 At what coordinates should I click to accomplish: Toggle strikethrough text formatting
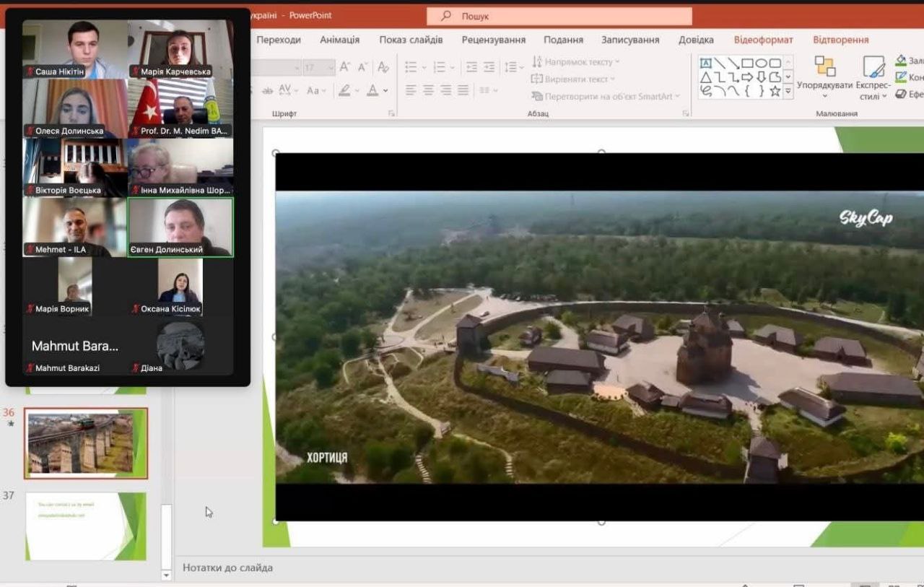[268, 90]
